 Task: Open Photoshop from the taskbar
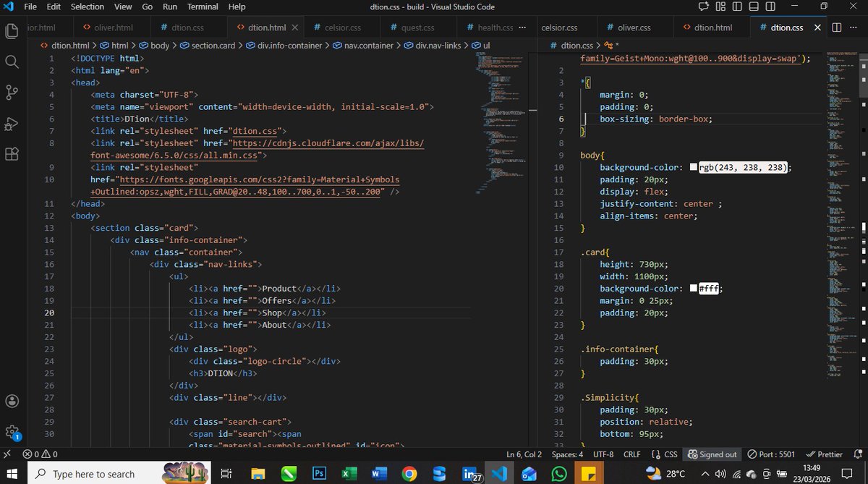[319, 474]
